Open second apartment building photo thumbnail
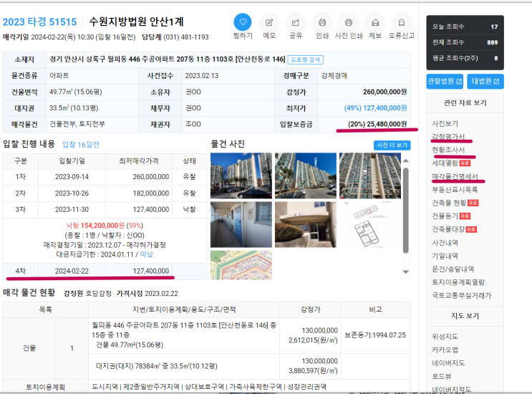This screenshot has height=394, width=532. (x=306, y=176)
